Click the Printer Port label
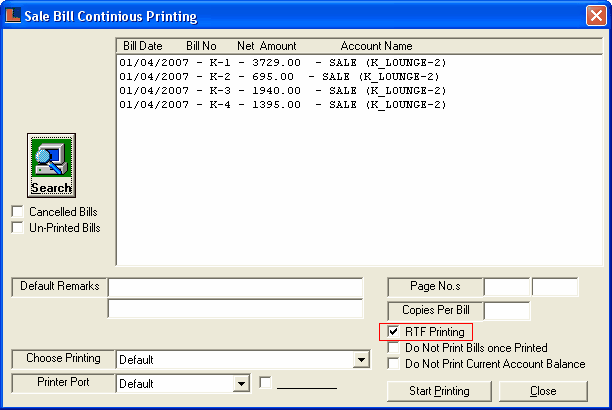The width and height of the screenshot is (612, 410). pyautogui.click(x=63, y=382)
